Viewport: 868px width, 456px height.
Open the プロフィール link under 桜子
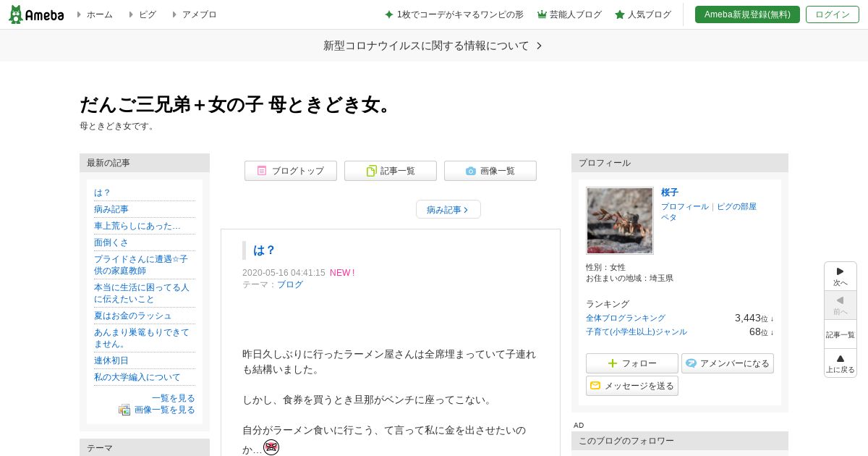(x=685, y=206)
